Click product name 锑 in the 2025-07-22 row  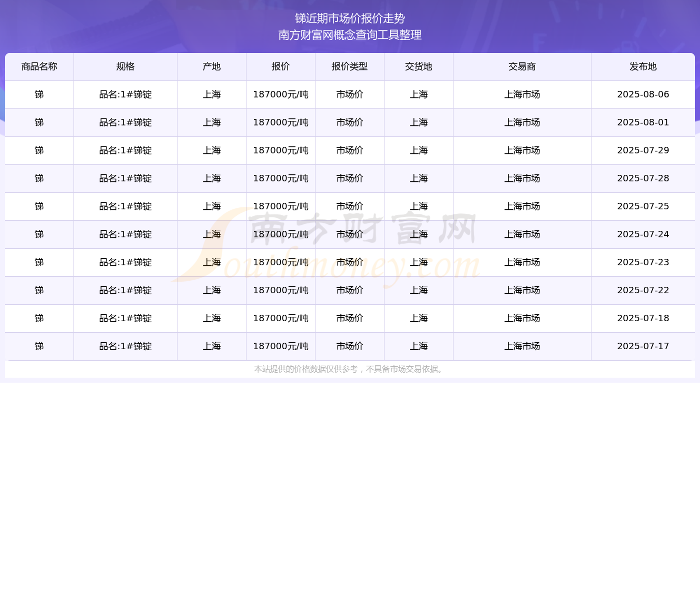click(x=39, y=290)
